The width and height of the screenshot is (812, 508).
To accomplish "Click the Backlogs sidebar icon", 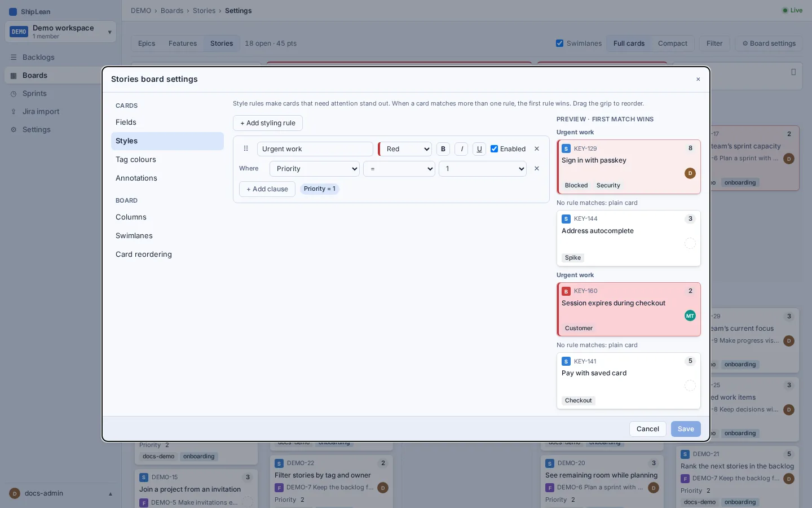I will tap(14, 58).
